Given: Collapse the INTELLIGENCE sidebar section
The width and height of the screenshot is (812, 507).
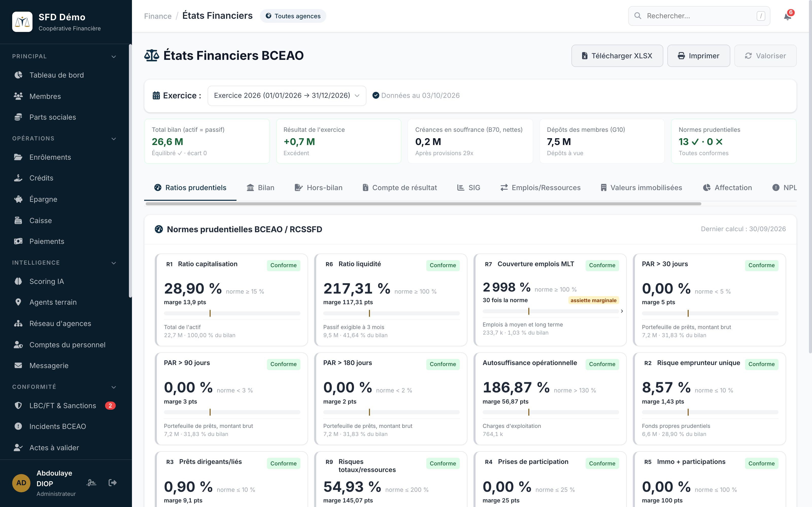Looking at the screenshot, I should [114, 263].
